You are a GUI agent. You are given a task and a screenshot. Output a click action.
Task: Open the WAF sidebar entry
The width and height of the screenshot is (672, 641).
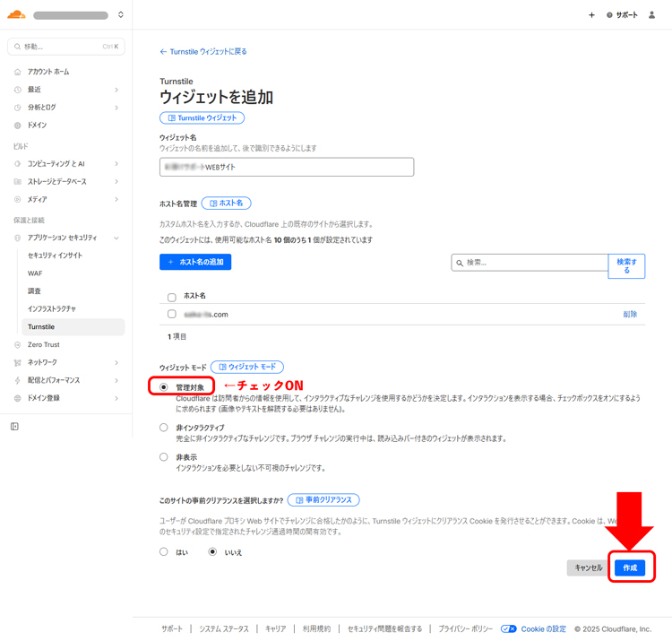[x=35, y=273]
